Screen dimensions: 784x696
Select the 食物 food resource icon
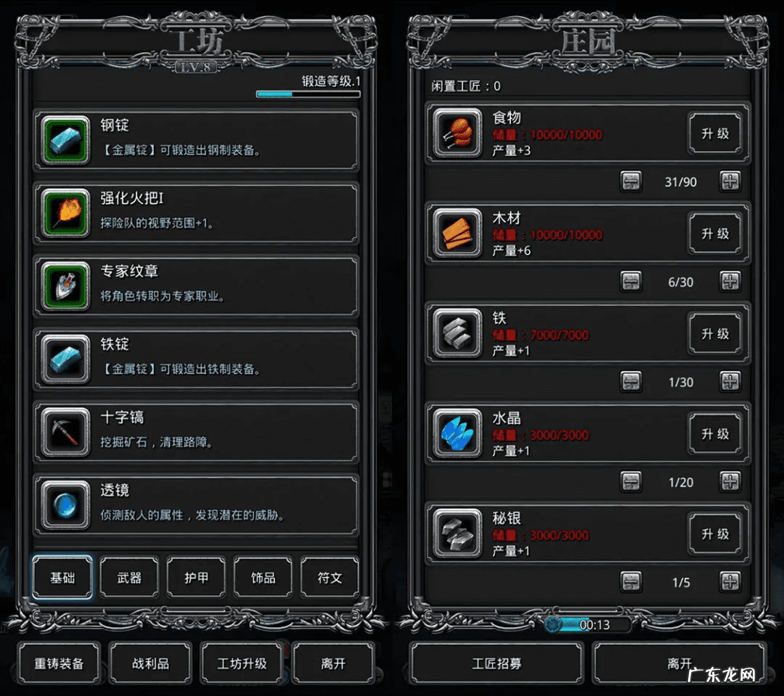(x=457, y=133)
